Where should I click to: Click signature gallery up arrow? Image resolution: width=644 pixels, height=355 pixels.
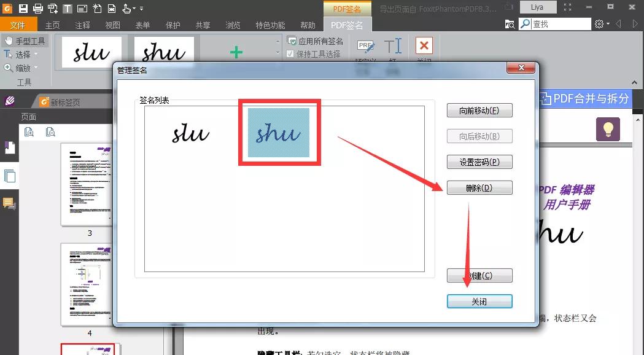tap(277, 42)
